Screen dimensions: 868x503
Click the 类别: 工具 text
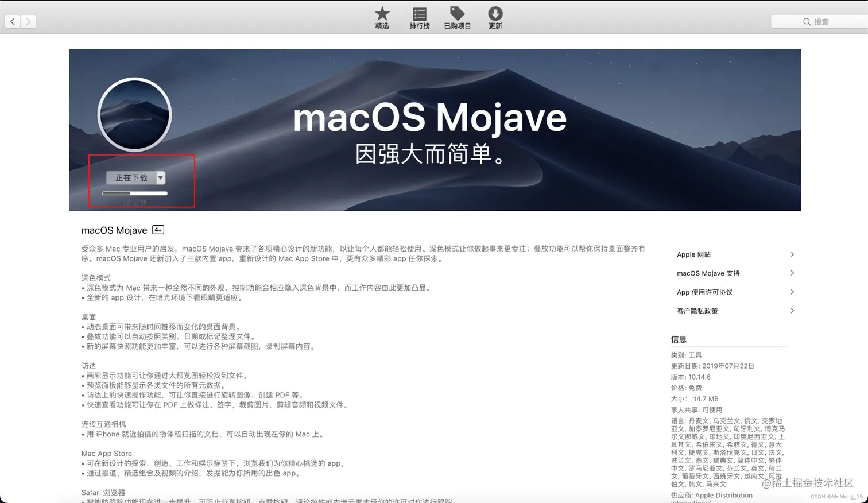(x=686, y=355)
